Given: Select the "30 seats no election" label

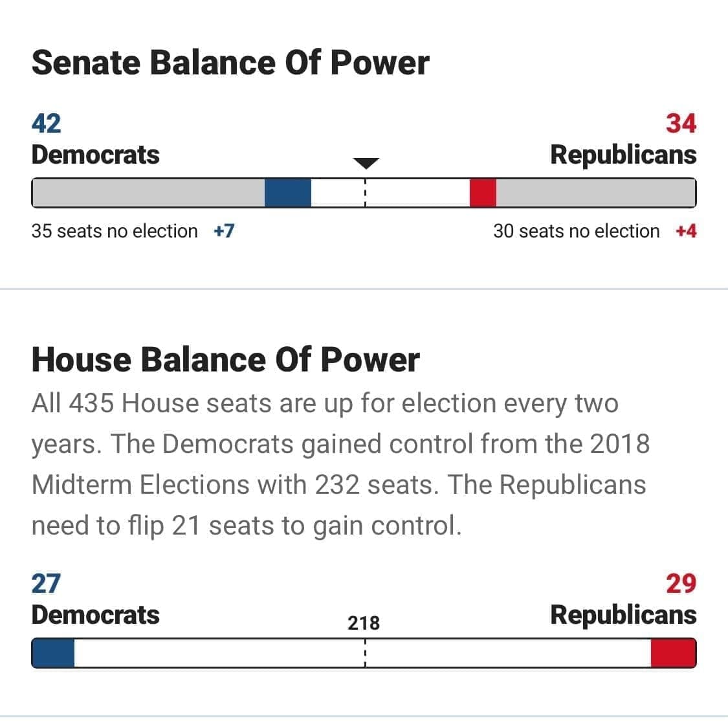Looking at the screenshot, I should 576,231.
